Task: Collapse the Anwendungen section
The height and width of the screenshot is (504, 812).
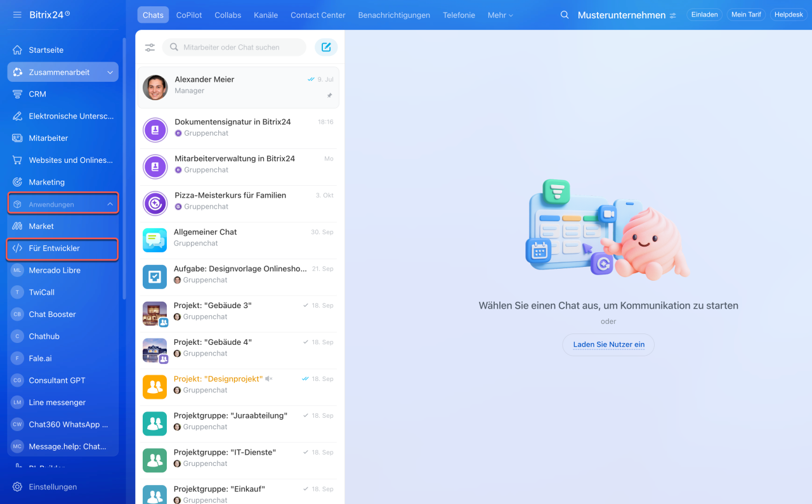Action: tap(63, 204)
